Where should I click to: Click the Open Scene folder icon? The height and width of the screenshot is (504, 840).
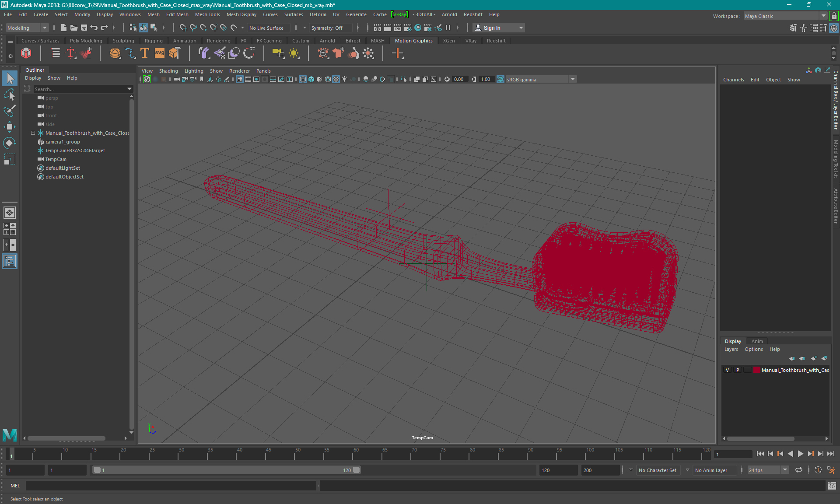click(74, 28)
